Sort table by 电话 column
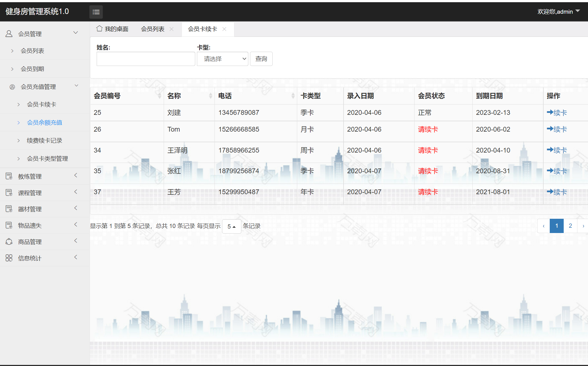The height and width of the screenshot is (366, 588). click(x=293, y=96)
